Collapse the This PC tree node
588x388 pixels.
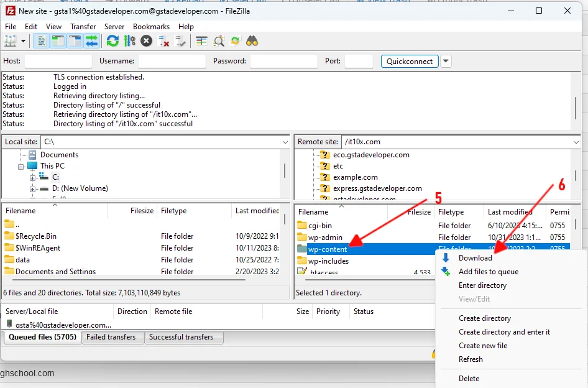pyautogui.click(x=21, y=166)
